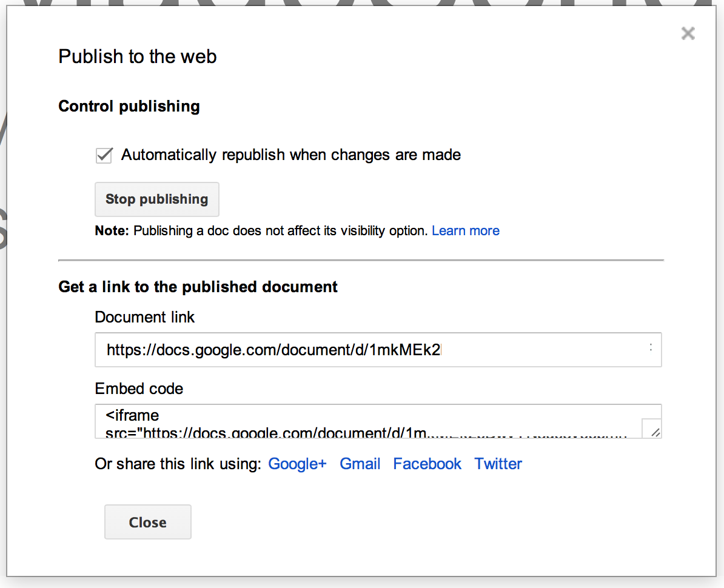The width and height of the screenshot is (724, 588).
Task: Share the link via Gmail
Action: (360, 464)
